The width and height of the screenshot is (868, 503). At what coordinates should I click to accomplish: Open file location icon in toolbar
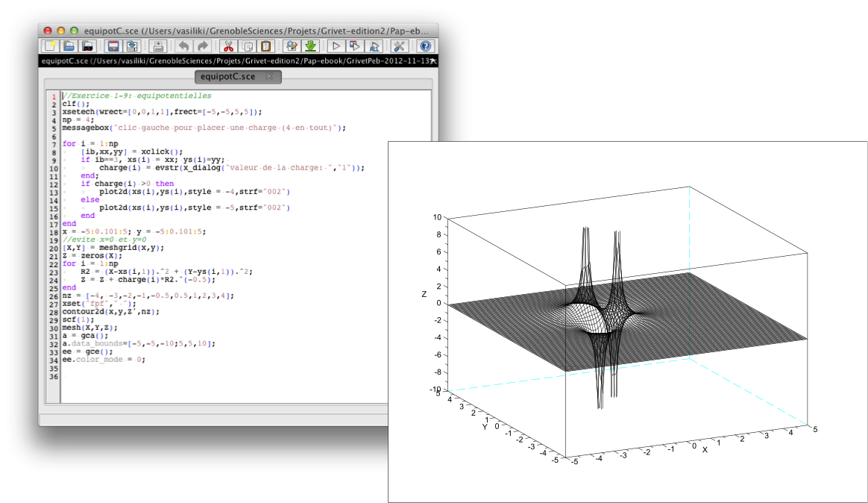point(88,46)
